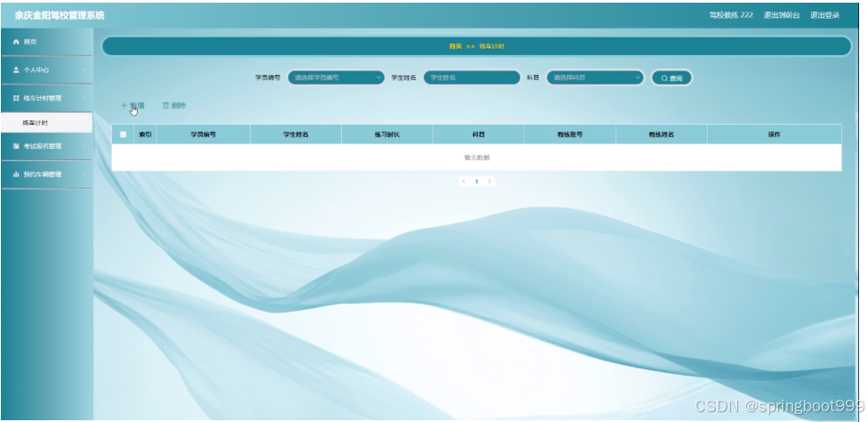Click the grid icon for 练车计时管理
Screen dimensions: 868x422
point(16,98)
